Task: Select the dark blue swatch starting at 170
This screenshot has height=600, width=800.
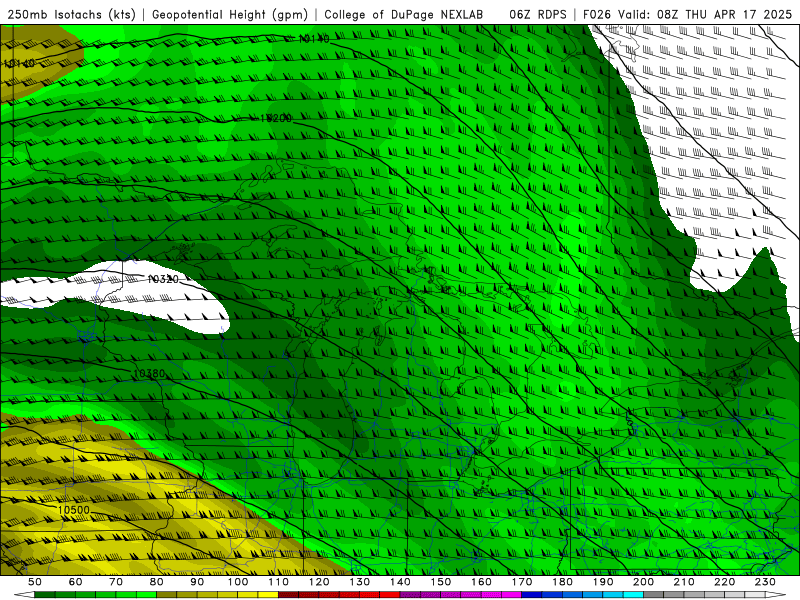Action: [x=532, y=595]
